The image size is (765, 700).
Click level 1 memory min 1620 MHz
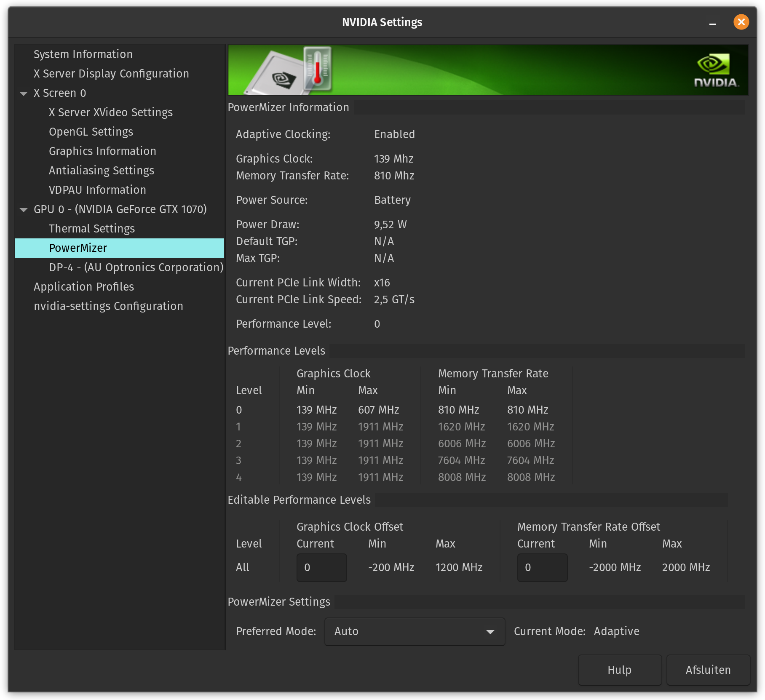[462, 427]
